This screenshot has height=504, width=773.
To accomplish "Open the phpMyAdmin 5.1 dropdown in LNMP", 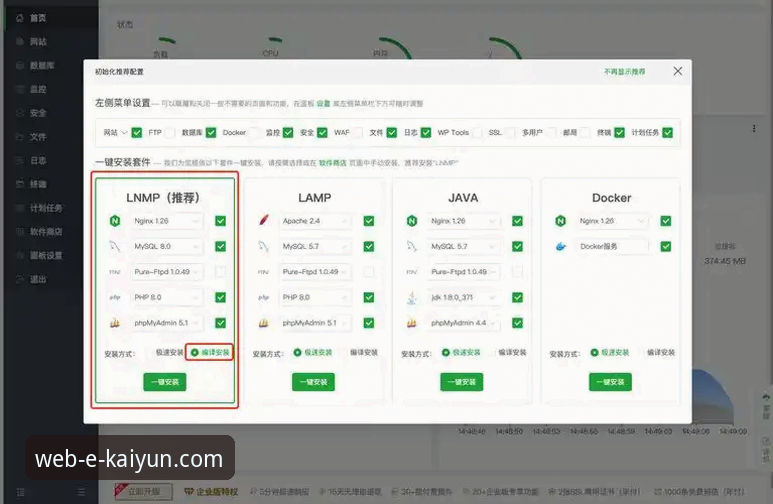I will (x=167, y=323).
